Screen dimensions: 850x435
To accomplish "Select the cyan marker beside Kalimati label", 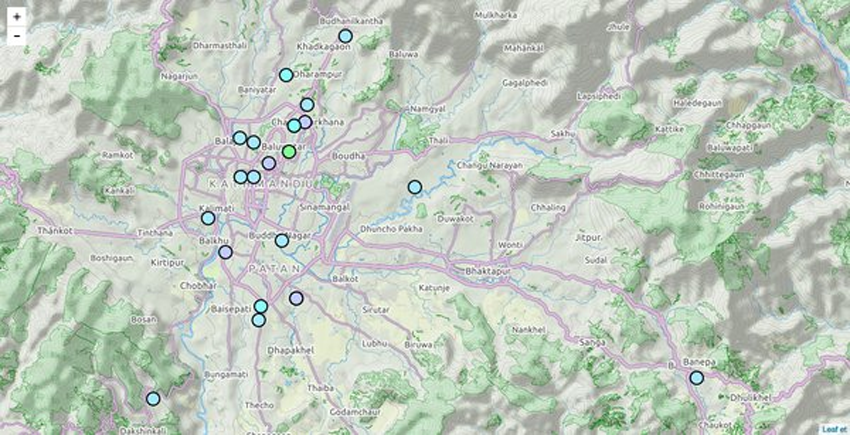I will pos(208,218).
